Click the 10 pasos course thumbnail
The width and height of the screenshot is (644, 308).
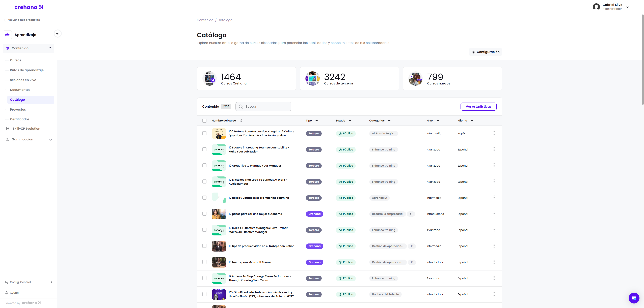point(219,214)
